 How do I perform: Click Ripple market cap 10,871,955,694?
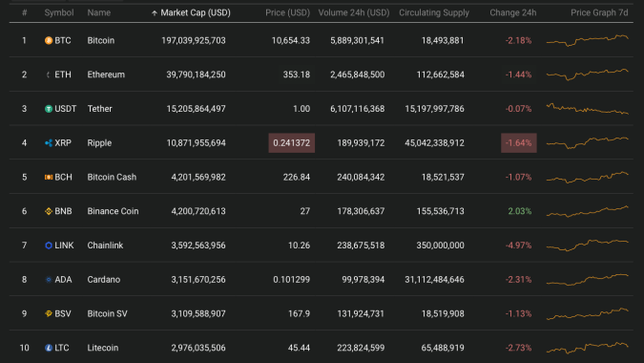pyautogui.click(x=196, y=142)
